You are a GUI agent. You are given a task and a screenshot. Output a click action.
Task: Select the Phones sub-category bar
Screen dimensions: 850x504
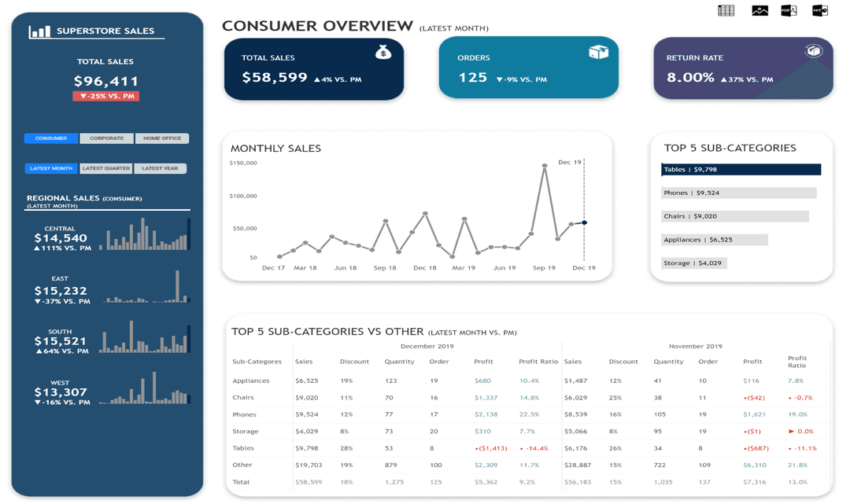click(x=738, y=193)
